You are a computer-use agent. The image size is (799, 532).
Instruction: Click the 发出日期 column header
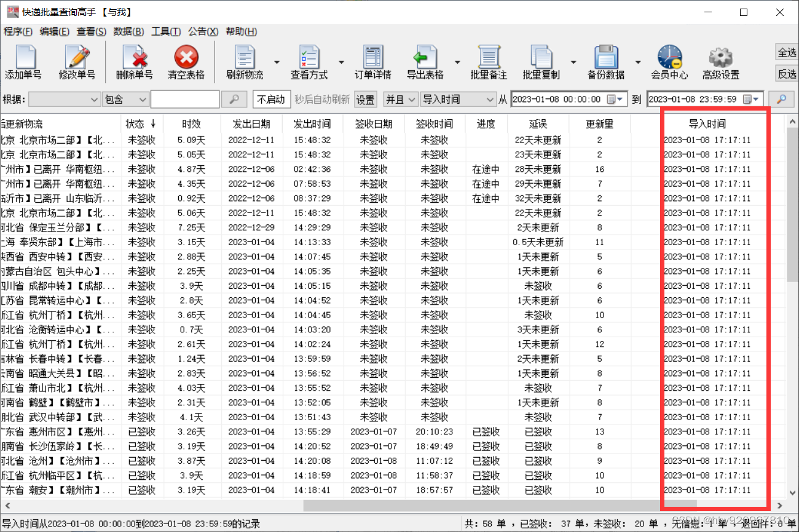251,124
